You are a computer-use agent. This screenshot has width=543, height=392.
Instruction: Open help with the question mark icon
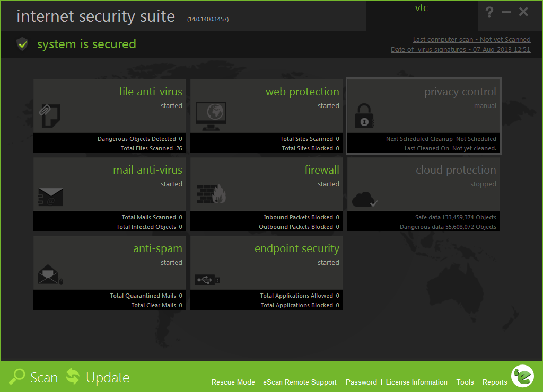(x=489, y=12)
